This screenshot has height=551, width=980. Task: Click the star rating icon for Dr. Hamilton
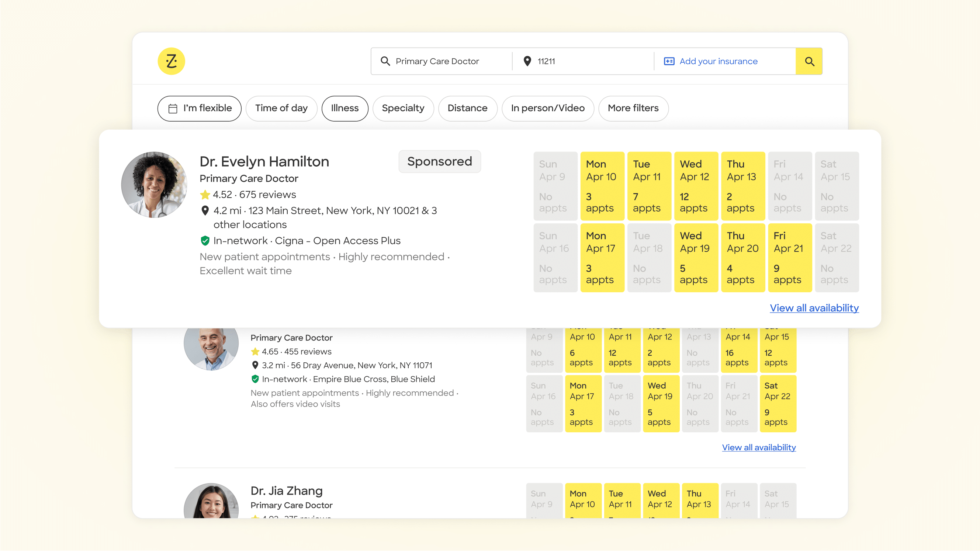[205, 194]
